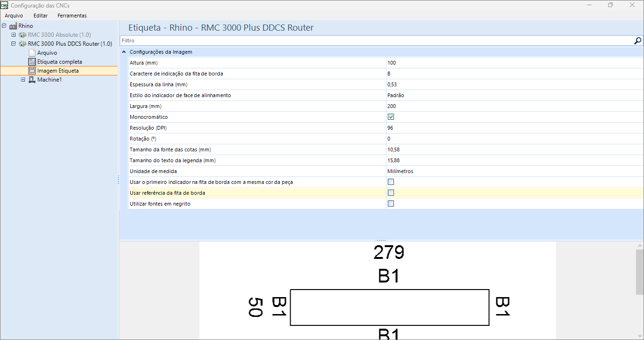Click Espessura da linha (mm) label
This screenshot has height=340, width=644.
tap(159, 84)
